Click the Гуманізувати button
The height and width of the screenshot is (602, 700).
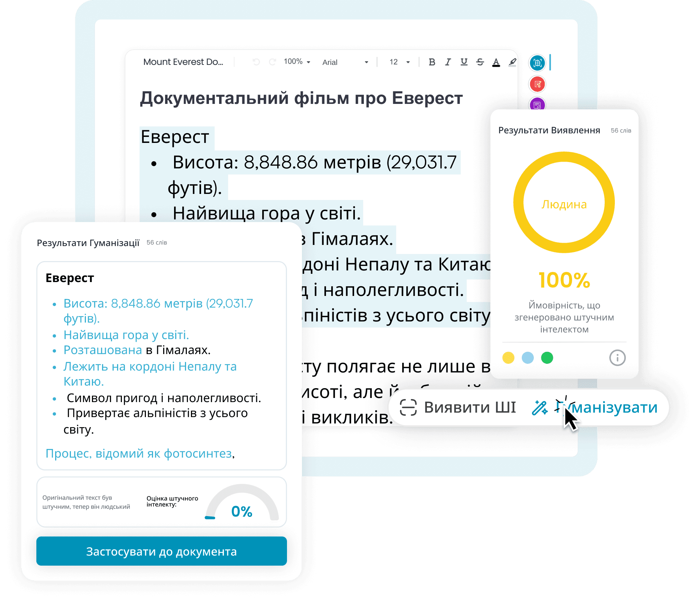coord(595,407)
